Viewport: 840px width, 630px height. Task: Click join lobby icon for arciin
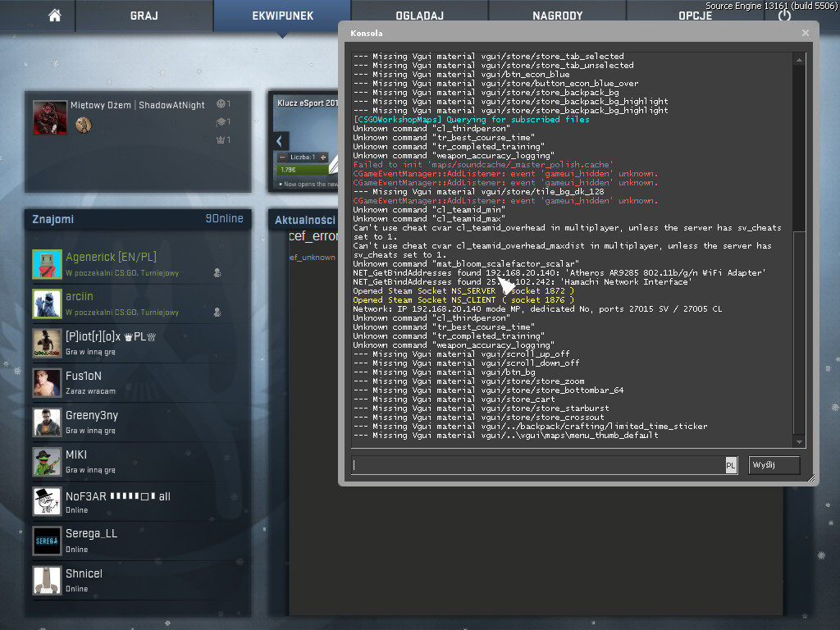217,312
